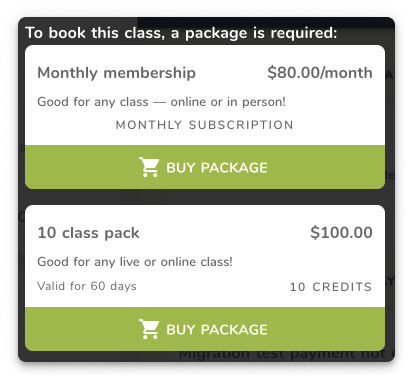Screen dimensions: 413x381
Task: Click BUY PACKAGE text under Monthly membership
Action: (x=217, y=167)
